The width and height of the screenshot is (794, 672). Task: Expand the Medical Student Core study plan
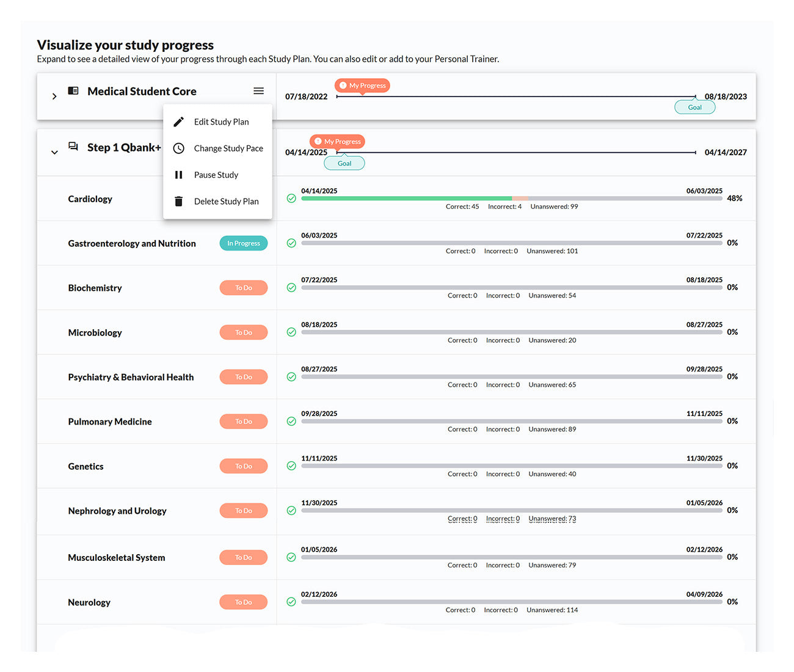pos(54,97)
